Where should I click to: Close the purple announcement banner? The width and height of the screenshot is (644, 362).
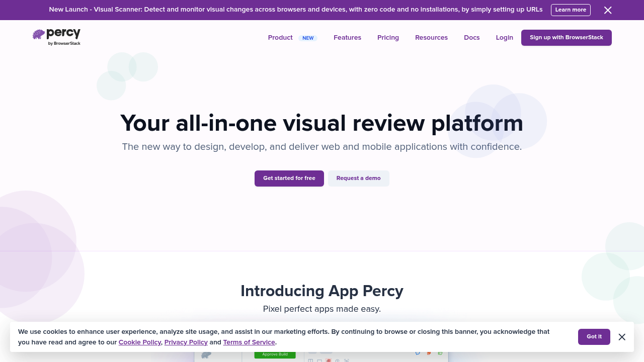tap(608, 10)
